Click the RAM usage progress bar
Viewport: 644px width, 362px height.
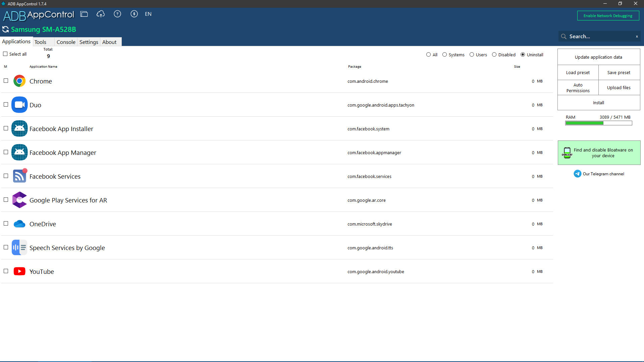point(598,123)
